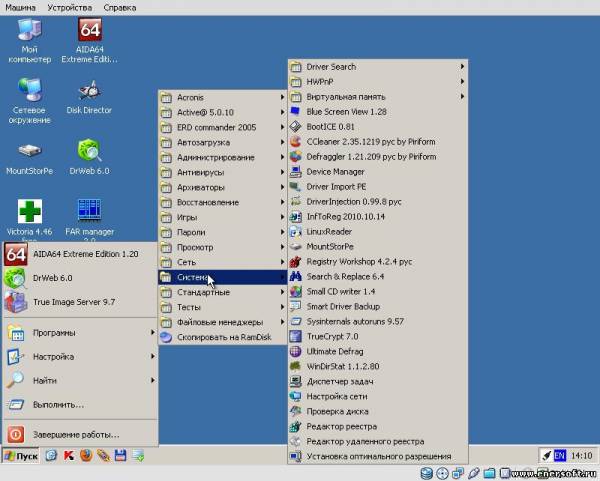Open the Пароли folder

[223, 232]
